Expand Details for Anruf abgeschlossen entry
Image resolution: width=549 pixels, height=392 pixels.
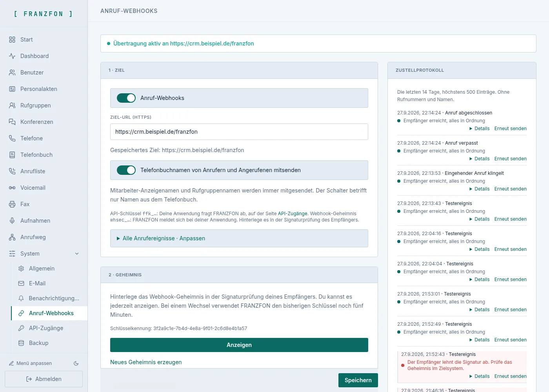480,129
